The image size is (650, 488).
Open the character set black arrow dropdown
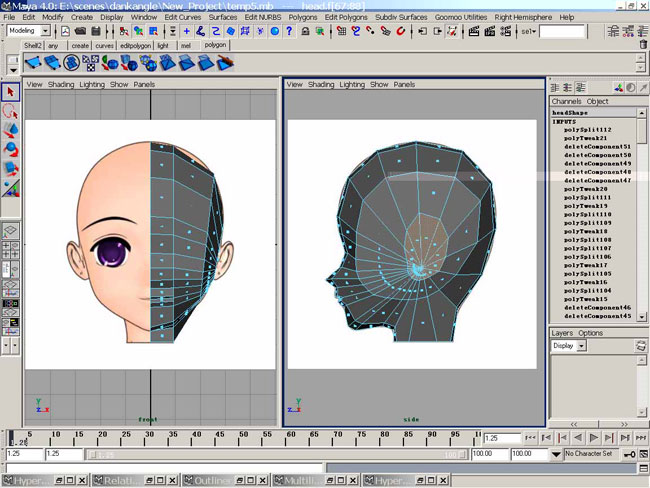coord(556,454)
